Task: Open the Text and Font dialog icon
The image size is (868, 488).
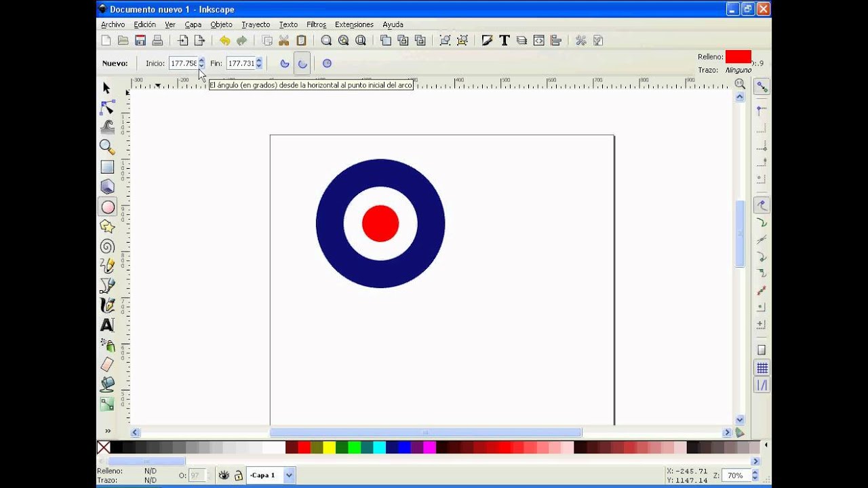Action: [504, 41]
